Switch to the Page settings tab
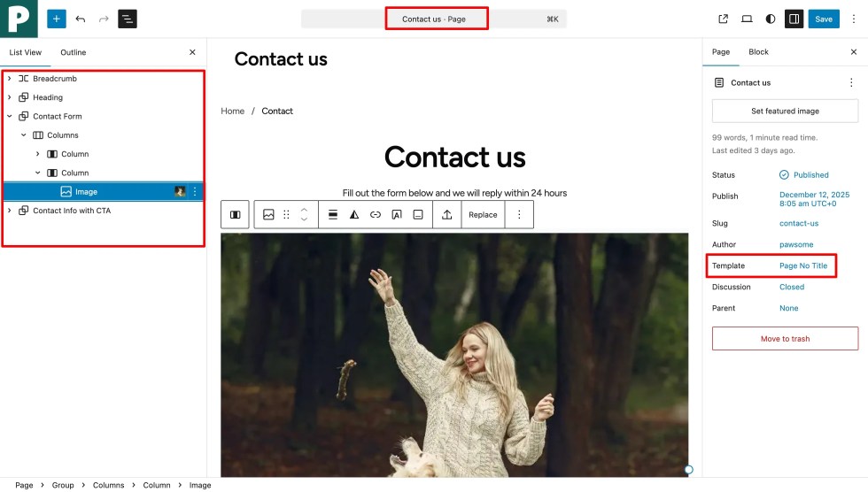868x492 pixels. pyautogui.click(x=721, y=52)
